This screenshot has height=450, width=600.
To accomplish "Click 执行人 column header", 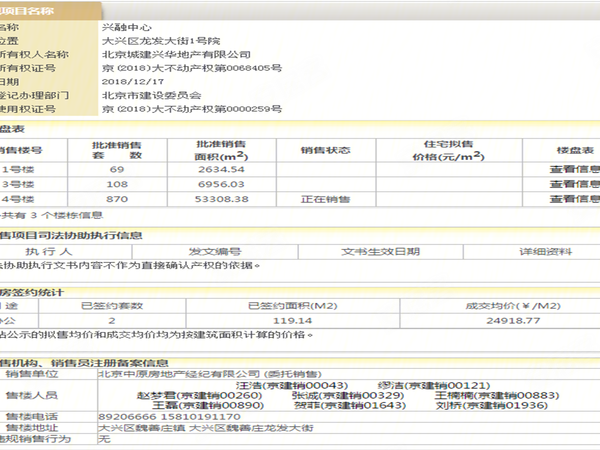I will 49,251.
